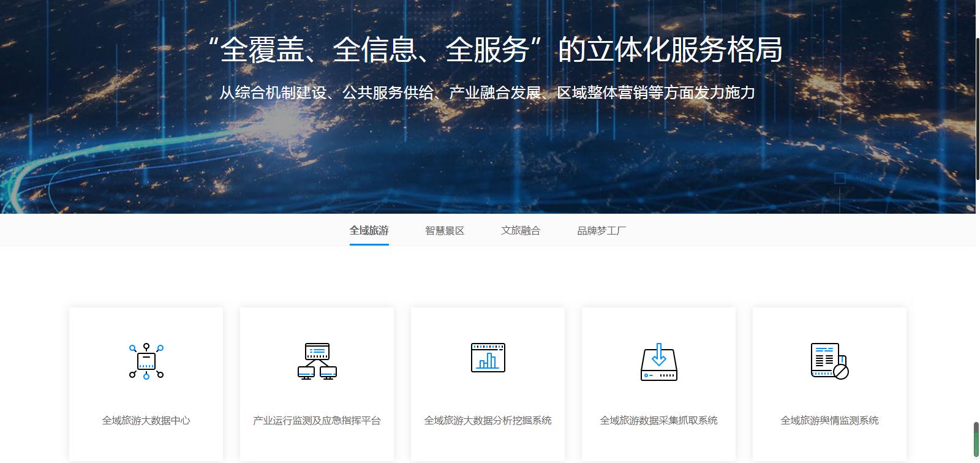980x463 pixels.
Task: Click the green progress indicator at bottom right
Action: (976, 441)
